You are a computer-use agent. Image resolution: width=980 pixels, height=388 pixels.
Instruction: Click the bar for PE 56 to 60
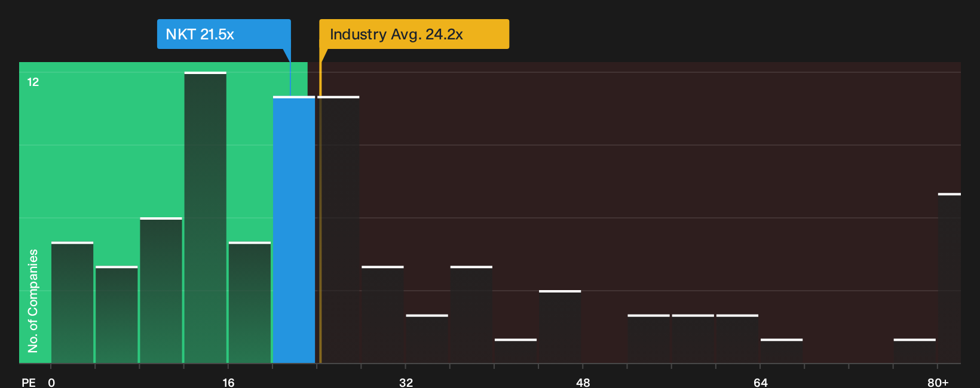pos(693,339)
